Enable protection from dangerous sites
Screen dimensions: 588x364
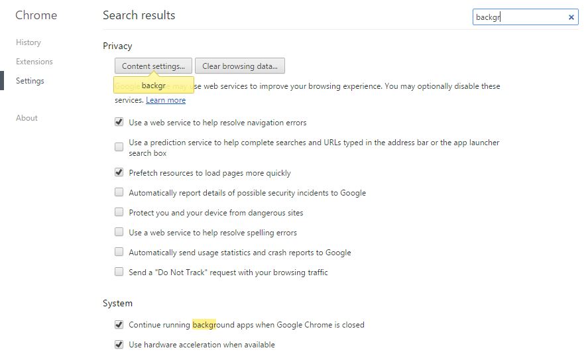[119, 212]
